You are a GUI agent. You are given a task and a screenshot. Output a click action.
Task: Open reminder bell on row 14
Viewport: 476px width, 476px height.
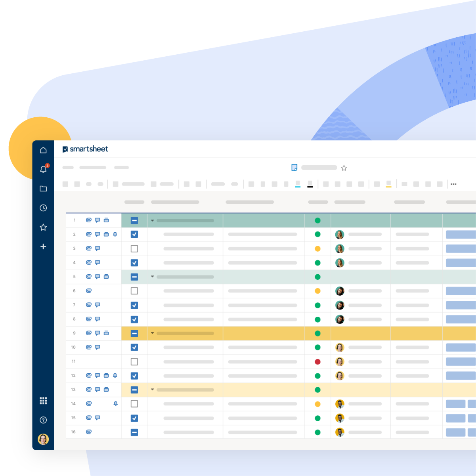(116, 403)
